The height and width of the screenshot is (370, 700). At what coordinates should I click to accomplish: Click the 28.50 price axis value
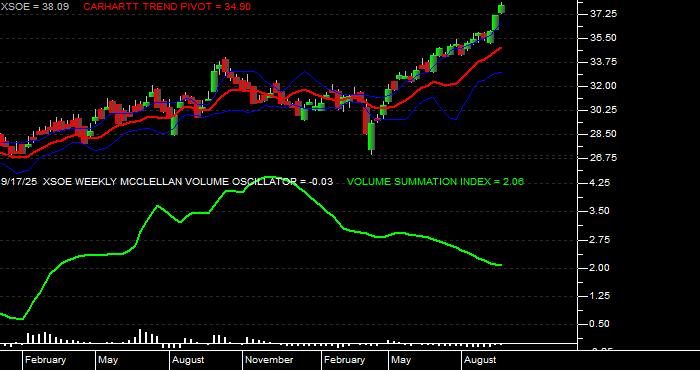(x=604, y=134)
